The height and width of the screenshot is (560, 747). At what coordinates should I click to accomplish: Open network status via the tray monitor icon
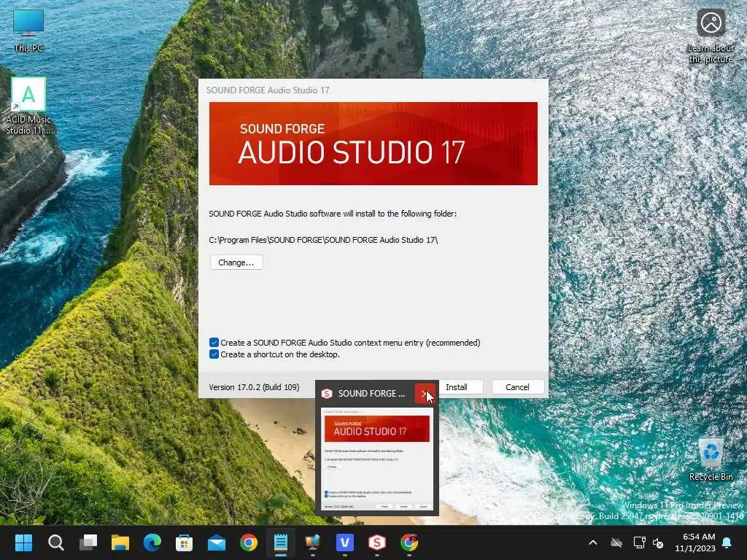tap(639, 542)
